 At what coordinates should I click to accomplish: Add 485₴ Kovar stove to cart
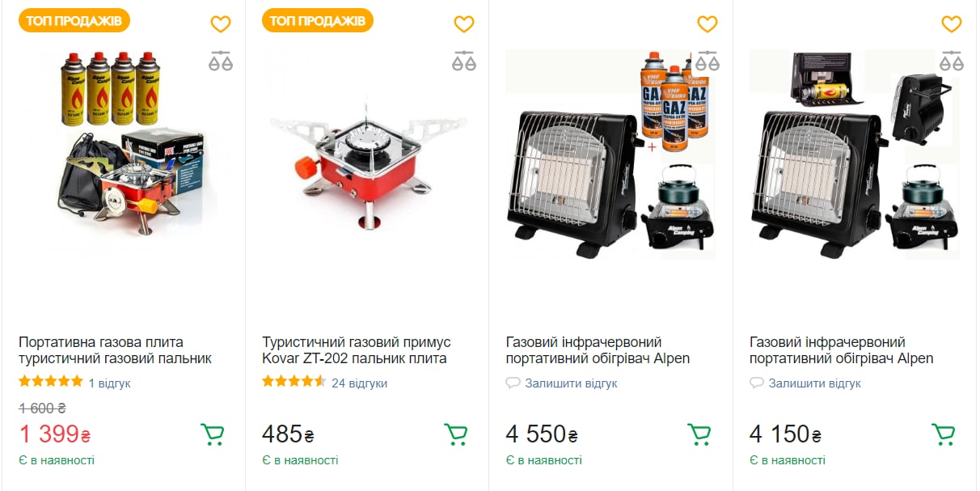tap(456, 435)
